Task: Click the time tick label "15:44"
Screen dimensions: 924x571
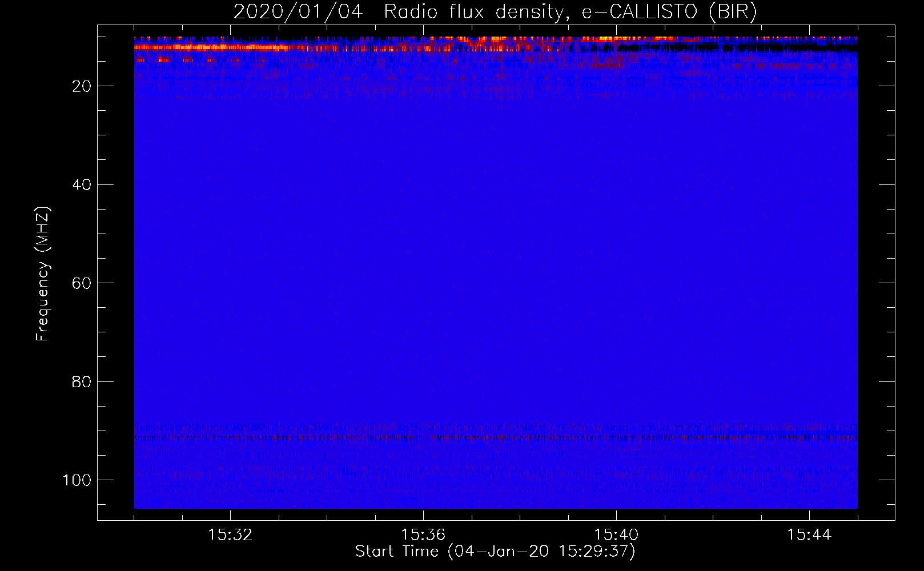Action: (x=809, y=535)
